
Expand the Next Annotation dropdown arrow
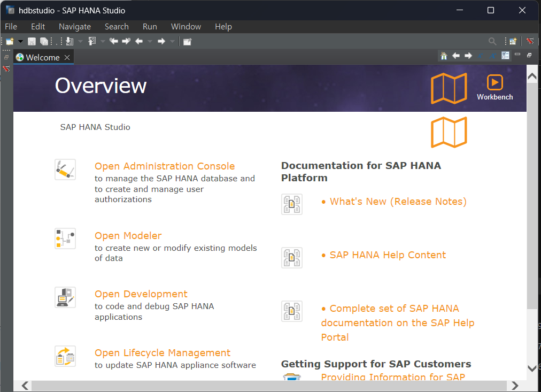[x=80, y=41]
